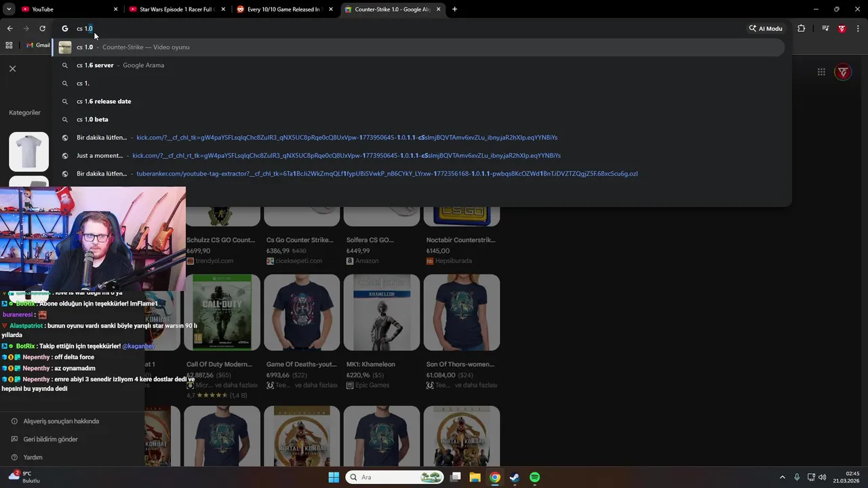The width and height of the screenshot is (868, 488).
Task: Close the Counter-Strike 1.0 tab
Action: point(439,9)
